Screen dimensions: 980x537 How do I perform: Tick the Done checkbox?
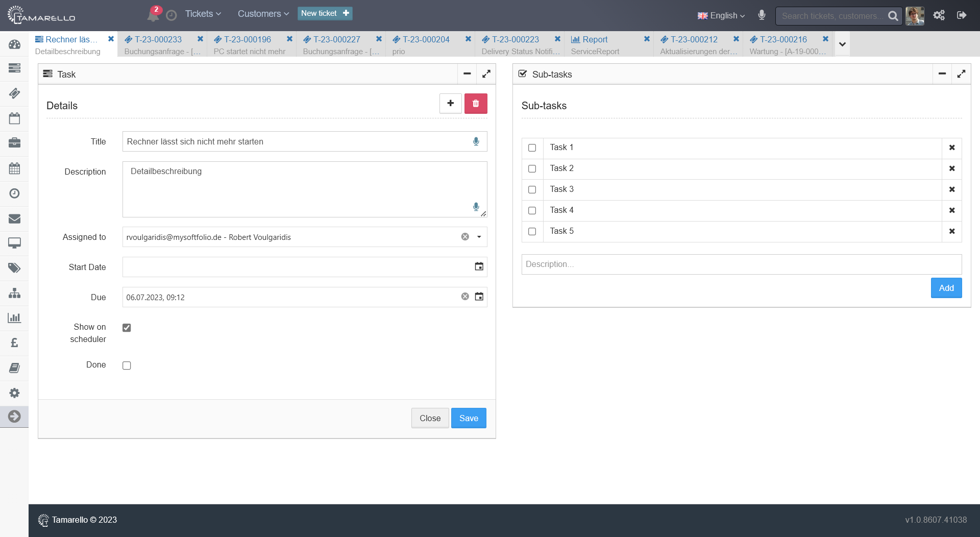127,365
